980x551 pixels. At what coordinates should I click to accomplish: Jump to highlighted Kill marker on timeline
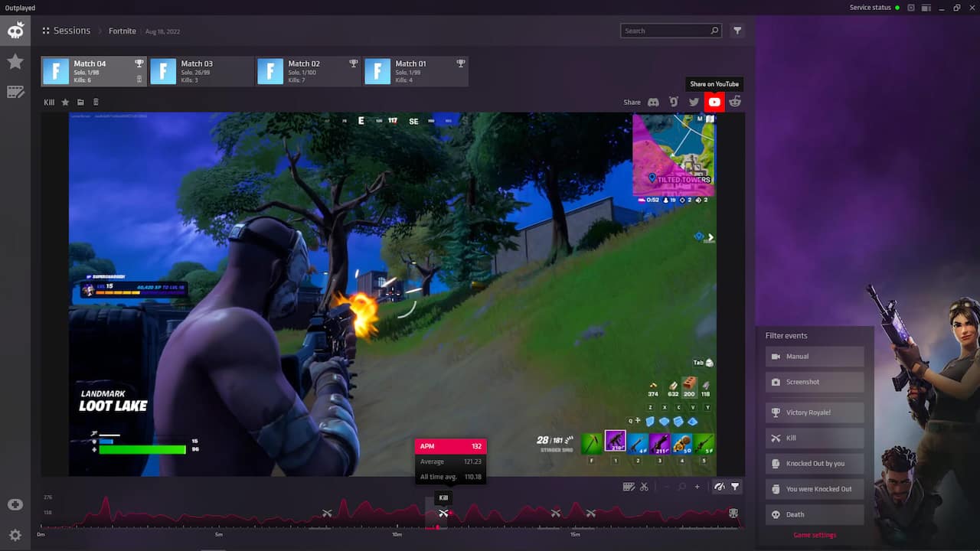pyautogui.click(x=443, y=513)
